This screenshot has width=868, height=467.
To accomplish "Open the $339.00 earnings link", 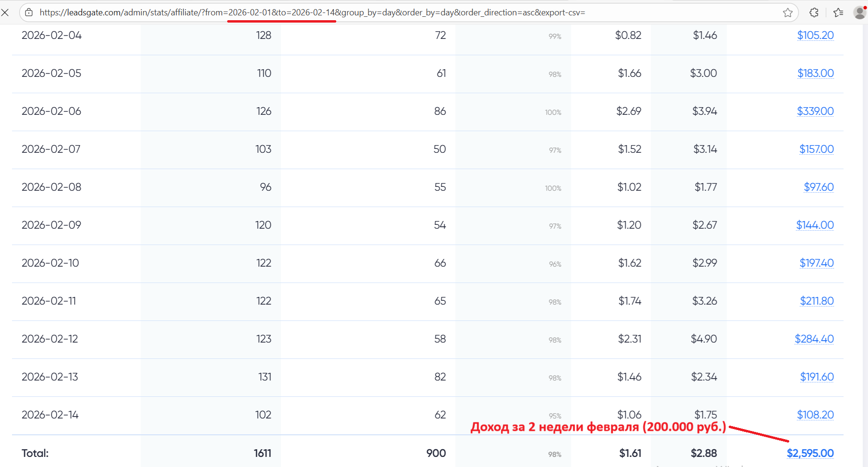I will (x=815, y=111).
